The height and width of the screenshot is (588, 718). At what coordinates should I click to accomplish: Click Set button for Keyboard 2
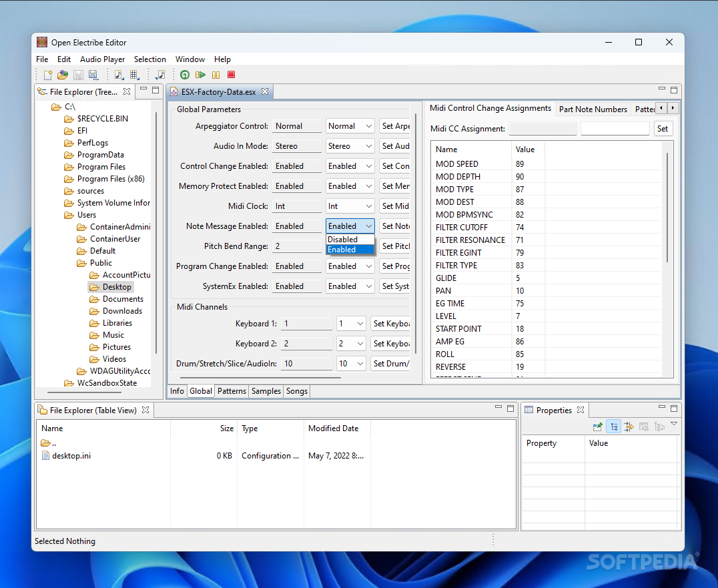point(390,344)
